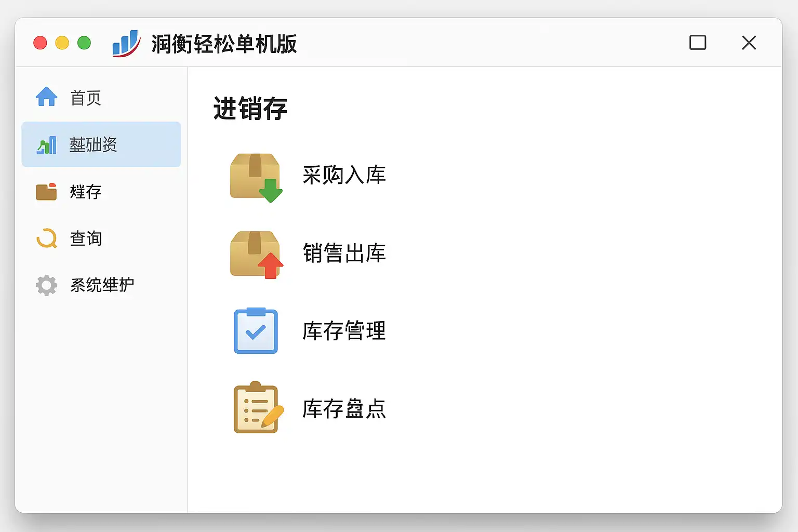Click the green dot in the title bar
Screen dimensions: 798x532
[84, 43]
